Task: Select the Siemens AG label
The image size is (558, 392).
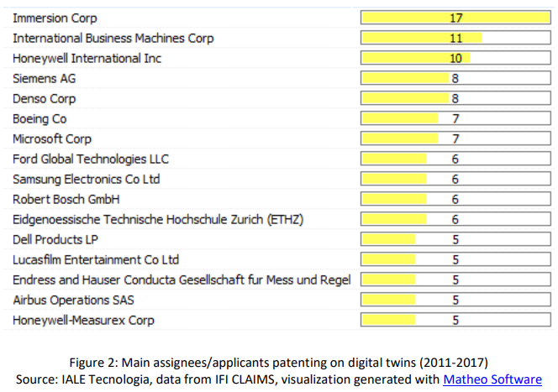Action: pyautogui.click(x=45, y=79)
